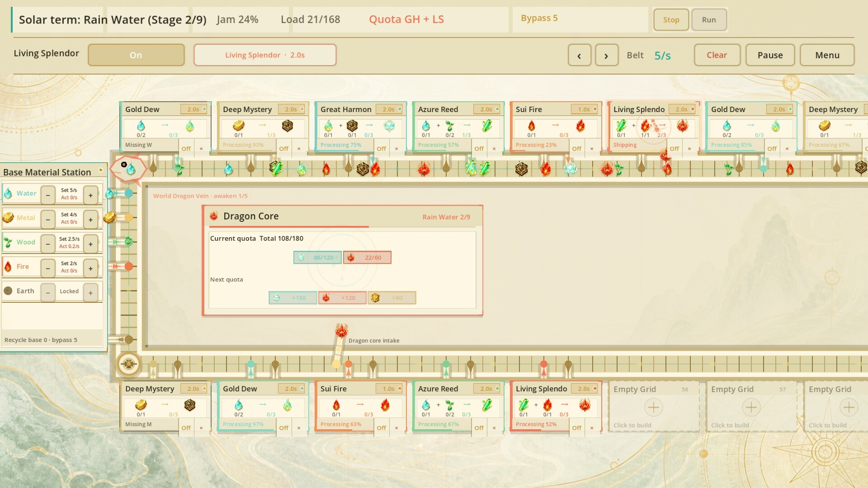The width and height of the screenshot is (868, 488).
Task: Click next belt speed arrow
Action: [x=607, y=55]
